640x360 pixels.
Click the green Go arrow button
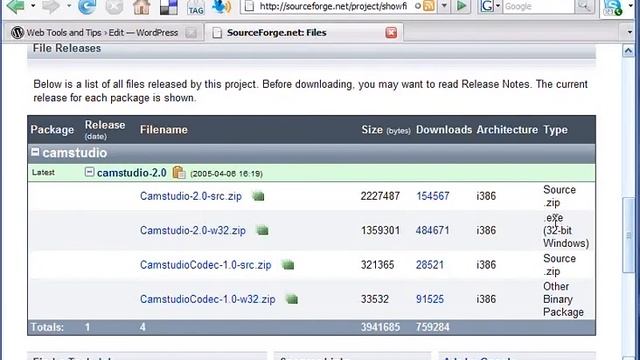pos(461,6)
